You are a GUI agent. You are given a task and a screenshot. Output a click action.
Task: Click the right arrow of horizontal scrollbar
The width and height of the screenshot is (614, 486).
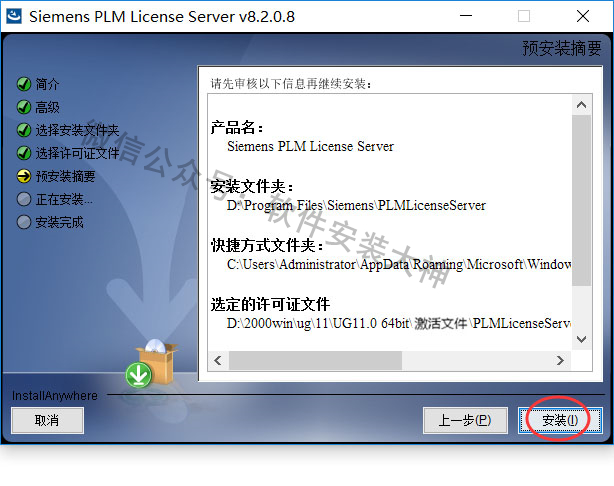pos(560,360)
